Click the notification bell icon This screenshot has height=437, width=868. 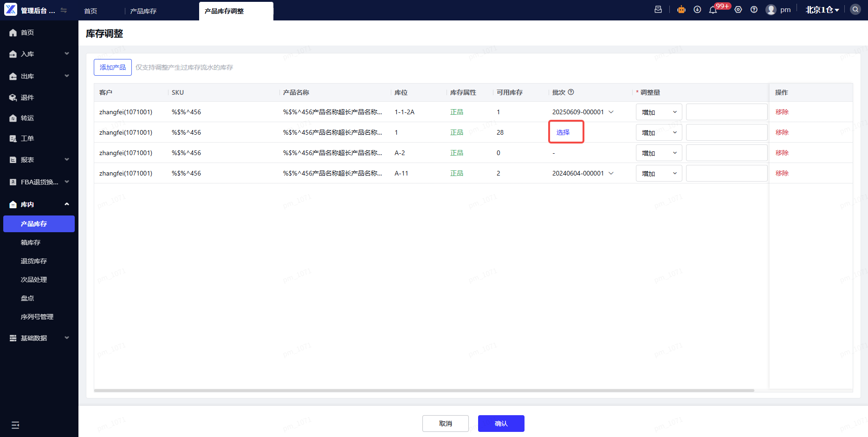[x=713, y=10]
